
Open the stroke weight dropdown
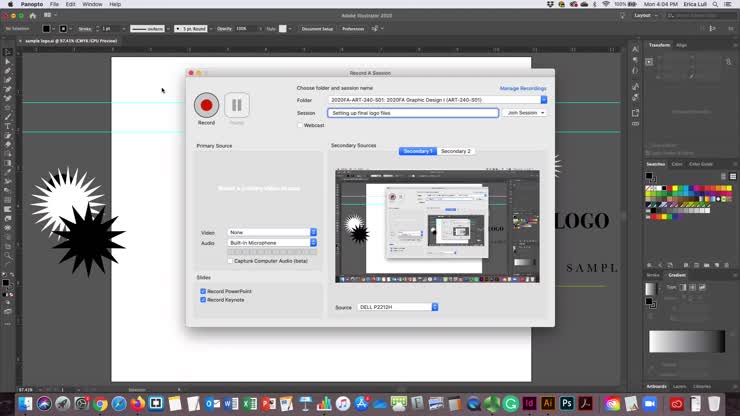click(124, 29)
